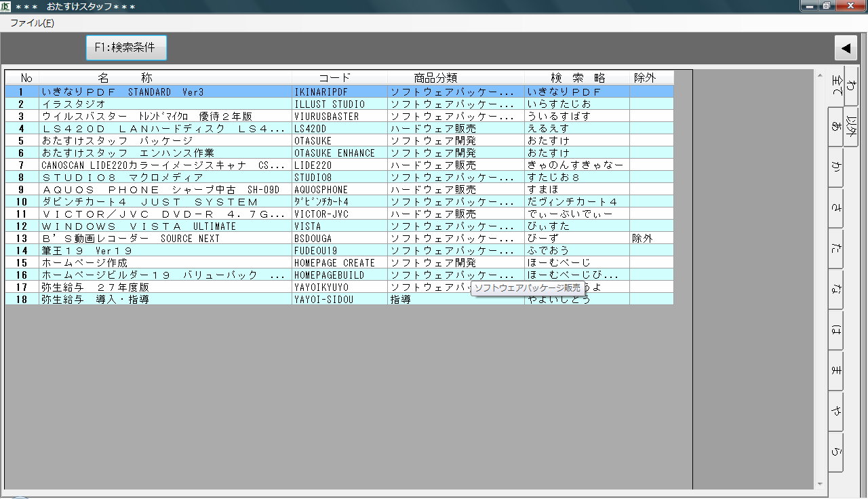The width and height of the screenshot is (868, 499).
Task: Switch to the 全て tab
Action: click(835, 87)
